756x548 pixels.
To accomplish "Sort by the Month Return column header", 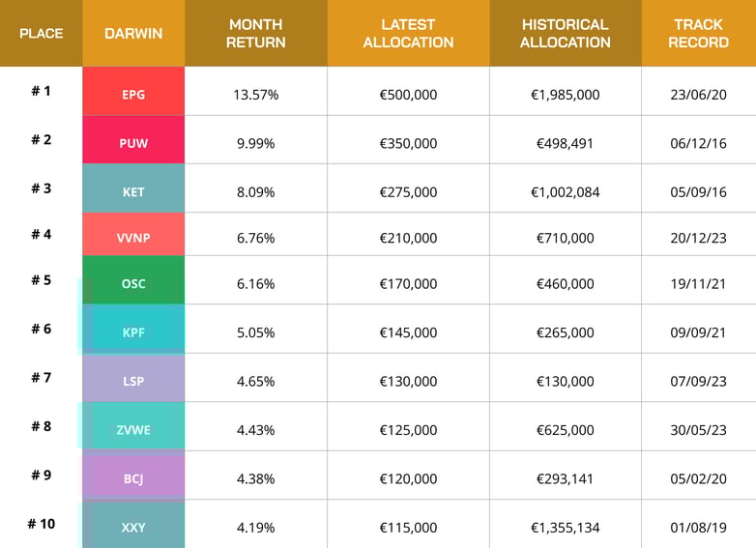I will 256,33.
